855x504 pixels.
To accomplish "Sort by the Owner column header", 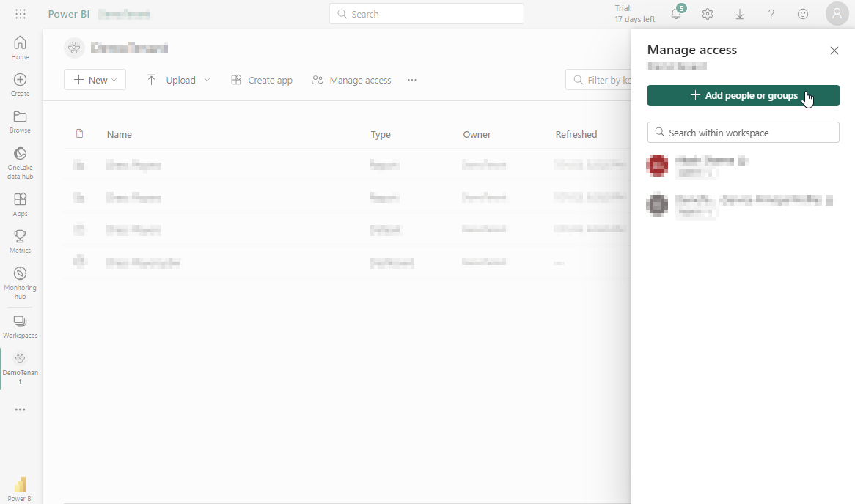I will point(477,134).
